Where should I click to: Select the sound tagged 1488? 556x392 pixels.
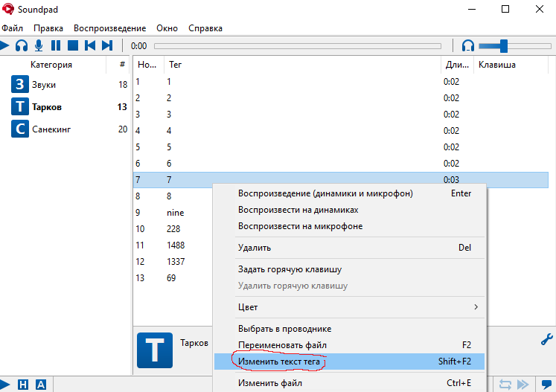point(173,245)
